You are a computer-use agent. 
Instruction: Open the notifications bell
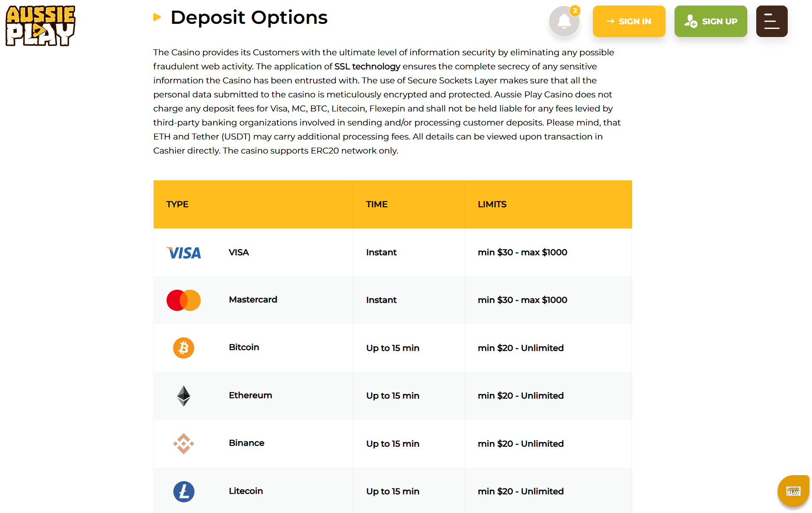tap(564, 21)
